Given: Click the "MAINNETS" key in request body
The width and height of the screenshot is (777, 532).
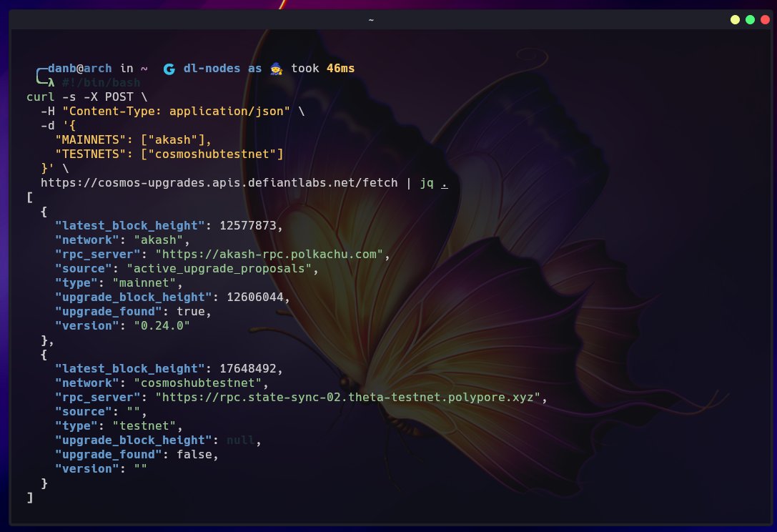Looking at the screenshot, I should click(90, 140).
